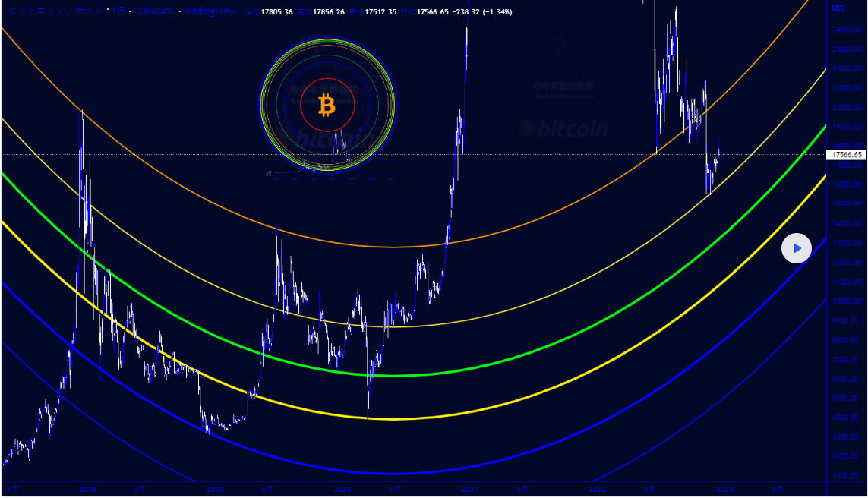Click the COINBASE exchange name in header

click(x=158, y=11)
